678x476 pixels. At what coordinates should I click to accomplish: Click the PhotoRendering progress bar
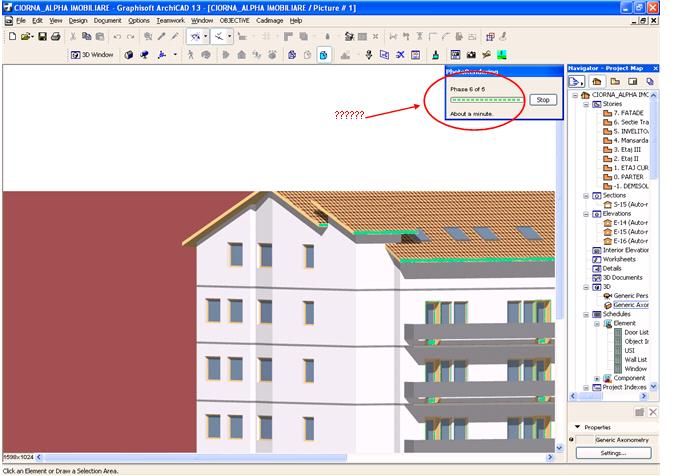(486, 100)
